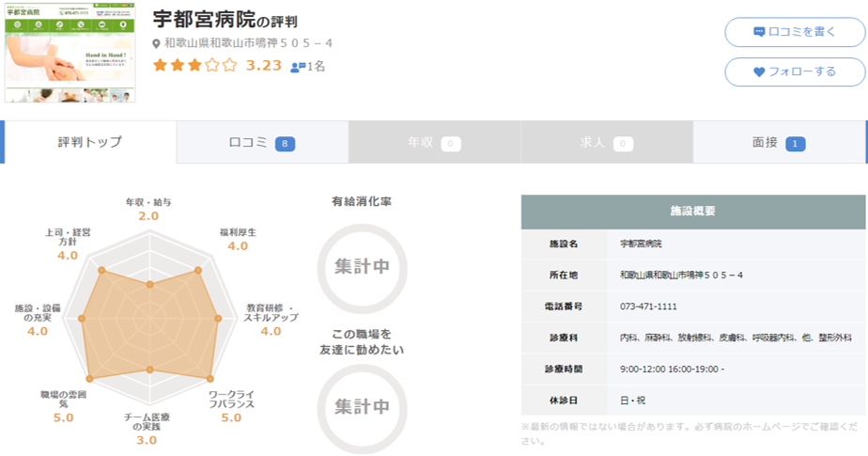Click the heart icon in フォローする
Viewport: 868px width, 456px height.
pos(759,72)
